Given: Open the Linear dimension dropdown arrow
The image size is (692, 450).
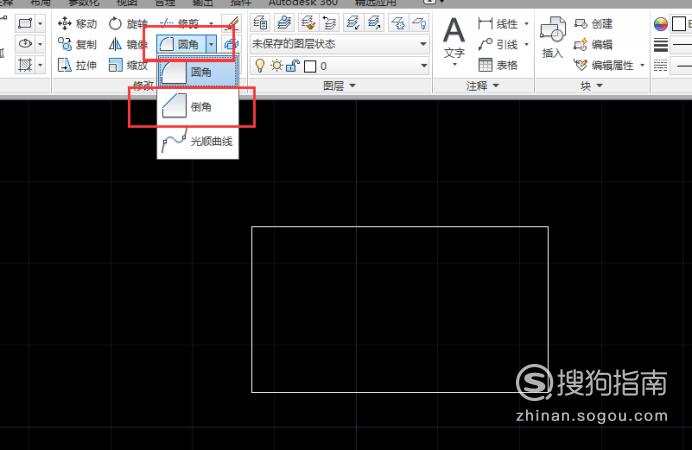Looking at the screenshot, I should [527, 23].
